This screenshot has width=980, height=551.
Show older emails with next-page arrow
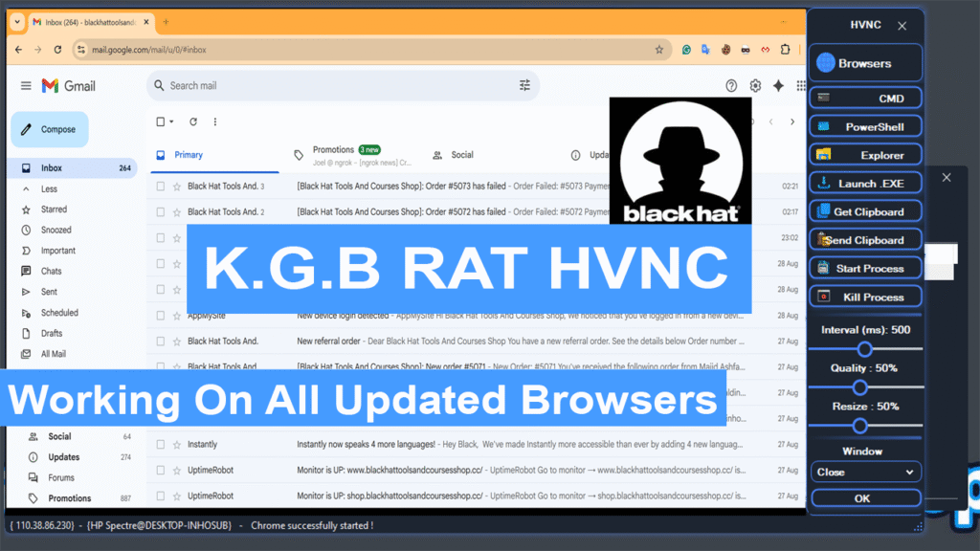click(x=791, y=121)
